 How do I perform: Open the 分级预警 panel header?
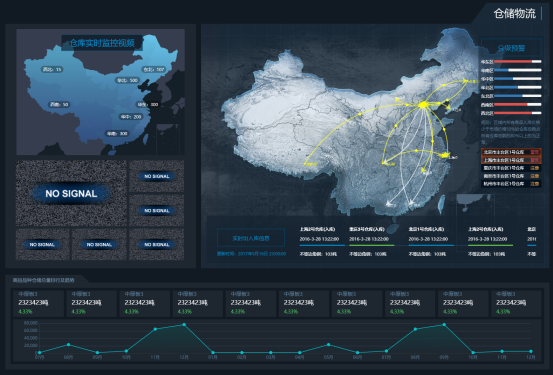(511, 48)
